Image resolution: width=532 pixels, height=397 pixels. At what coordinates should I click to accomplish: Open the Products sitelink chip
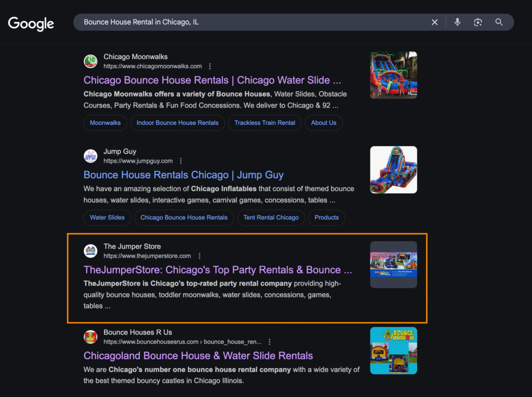pos(326,218)
